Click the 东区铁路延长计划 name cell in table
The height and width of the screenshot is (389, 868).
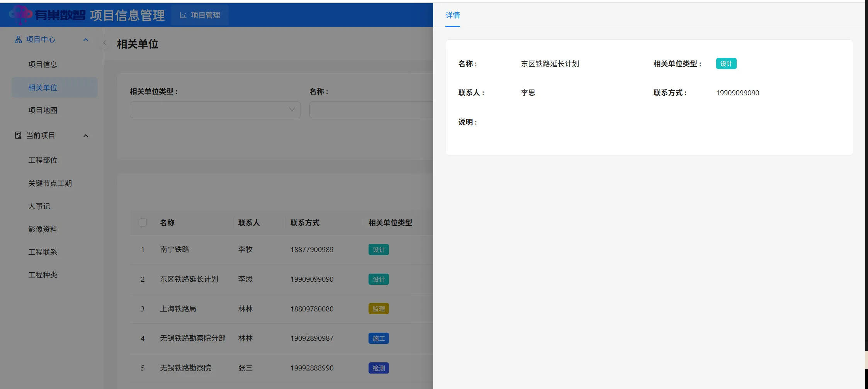[189, 279]
